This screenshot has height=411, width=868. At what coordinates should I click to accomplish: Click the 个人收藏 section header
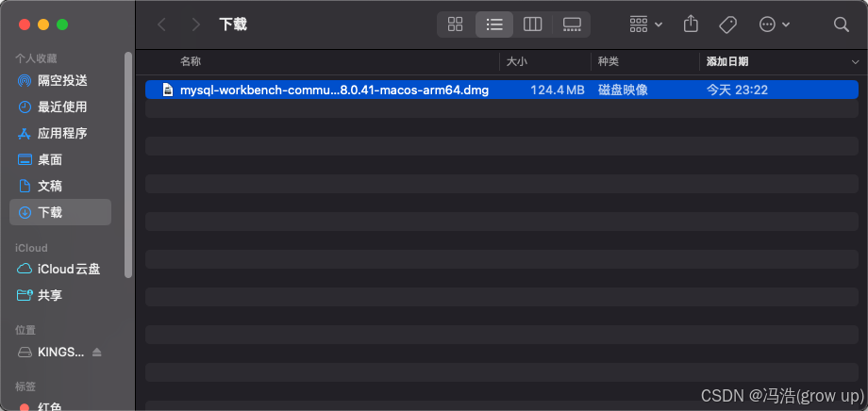pos(36,58)
